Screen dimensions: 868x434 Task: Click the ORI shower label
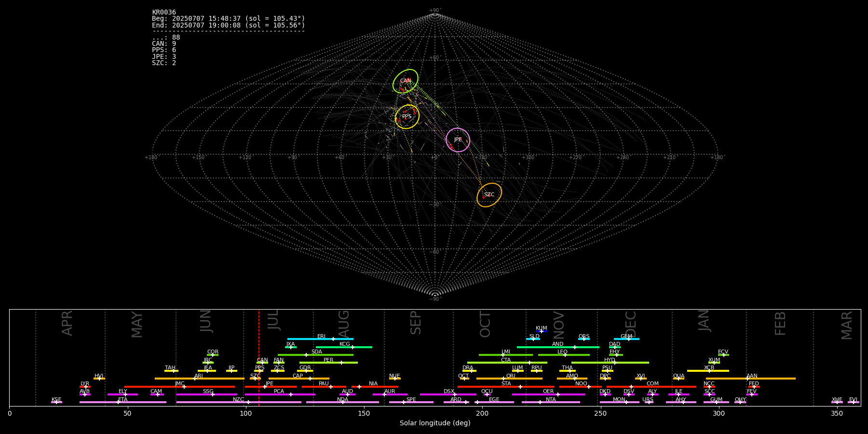511,376
